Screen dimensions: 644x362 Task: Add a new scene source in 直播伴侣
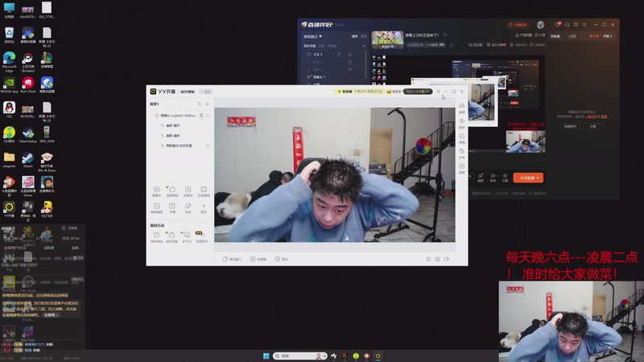364,46
